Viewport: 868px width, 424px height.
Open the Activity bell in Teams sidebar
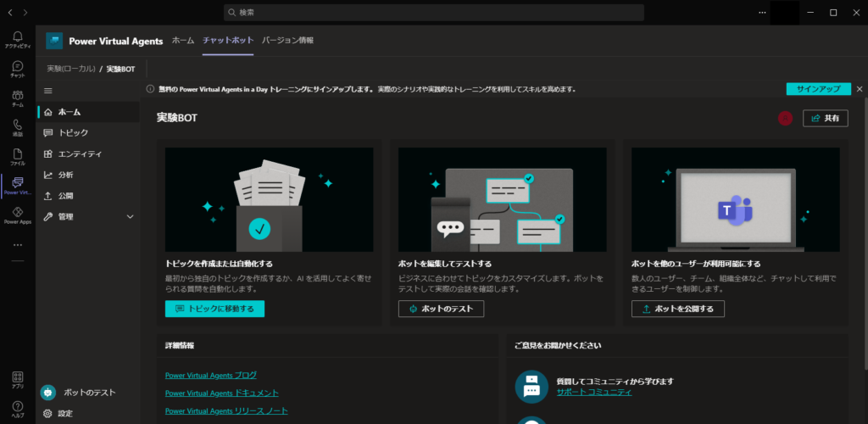(18, 39)
